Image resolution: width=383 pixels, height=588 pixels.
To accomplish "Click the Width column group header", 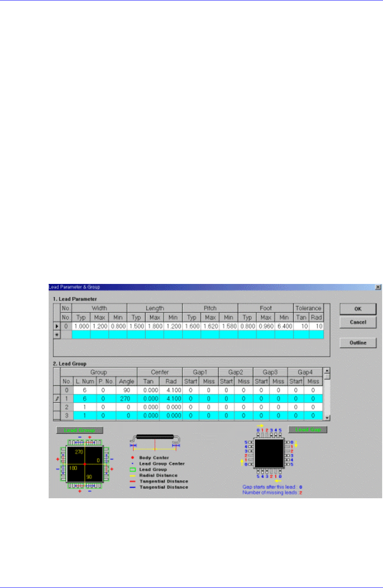I will point(99,308).
